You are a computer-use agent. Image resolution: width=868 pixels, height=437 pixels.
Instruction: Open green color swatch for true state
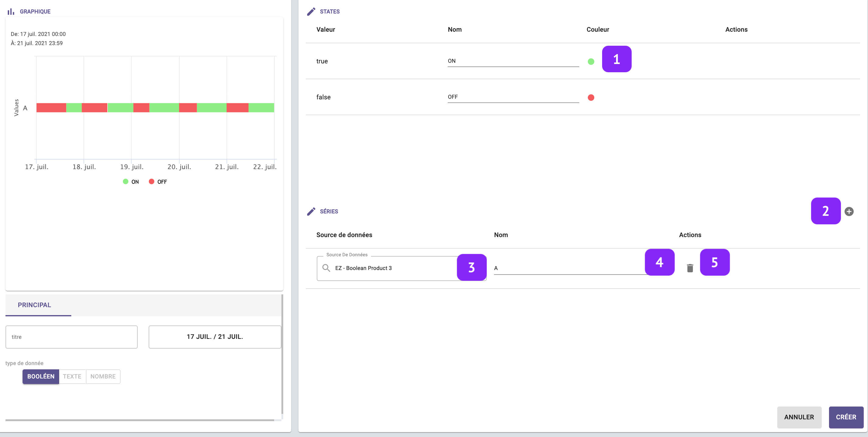[591, 61]
